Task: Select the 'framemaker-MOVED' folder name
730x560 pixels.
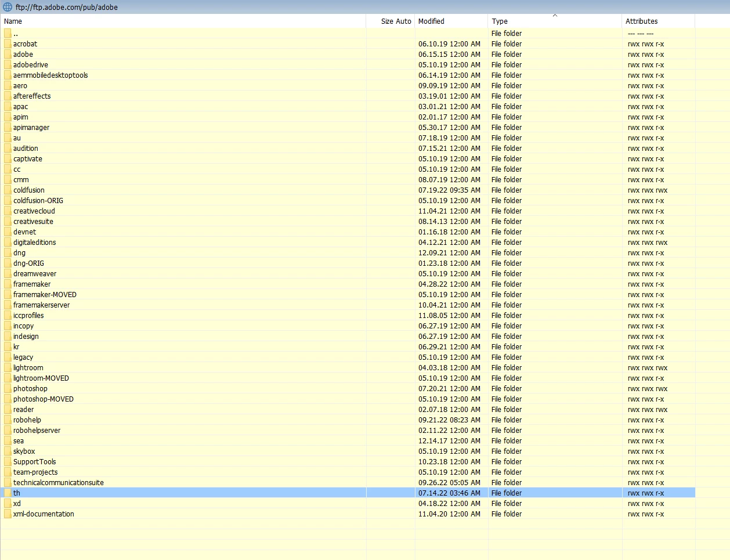Action: pos(45,294)
